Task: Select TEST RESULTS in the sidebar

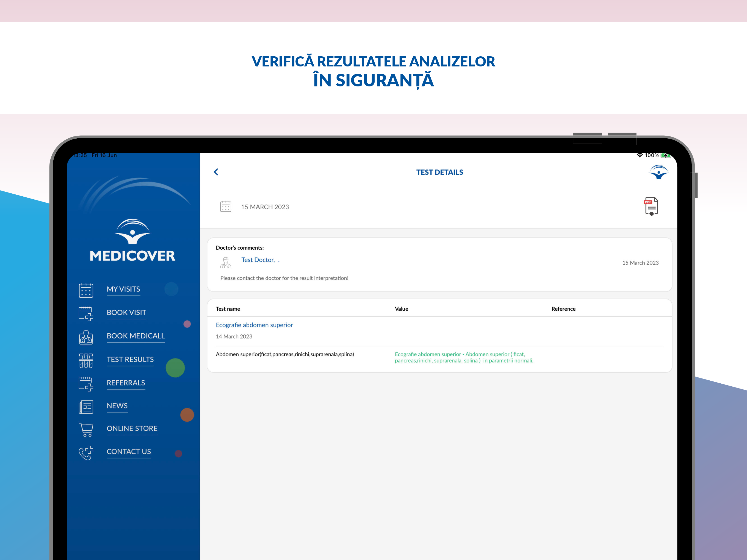Action: click(x=130, y=359)
